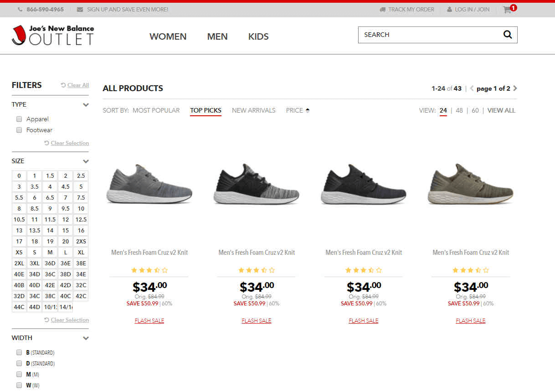Viewport: 555px width, 392px height.
Task: Open the grey Fresh Foam Cruz shoe image
Action: click(149, 183)
